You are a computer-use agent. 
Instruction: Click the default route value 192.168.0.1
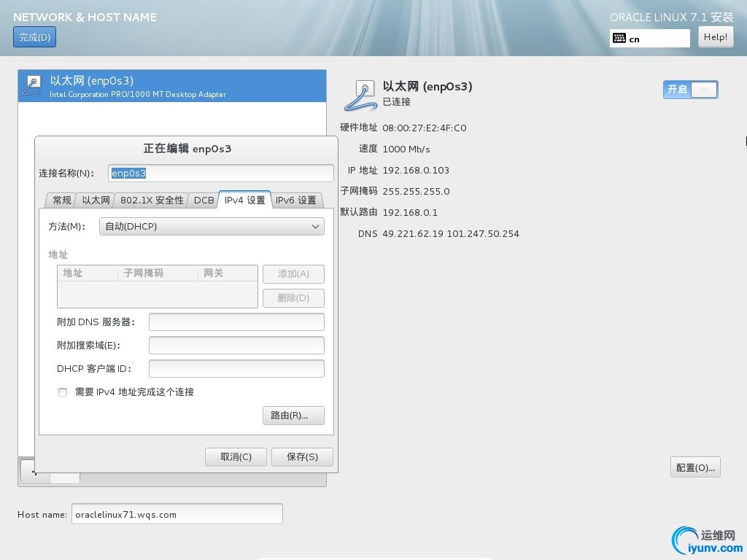[x=410, y=212]
